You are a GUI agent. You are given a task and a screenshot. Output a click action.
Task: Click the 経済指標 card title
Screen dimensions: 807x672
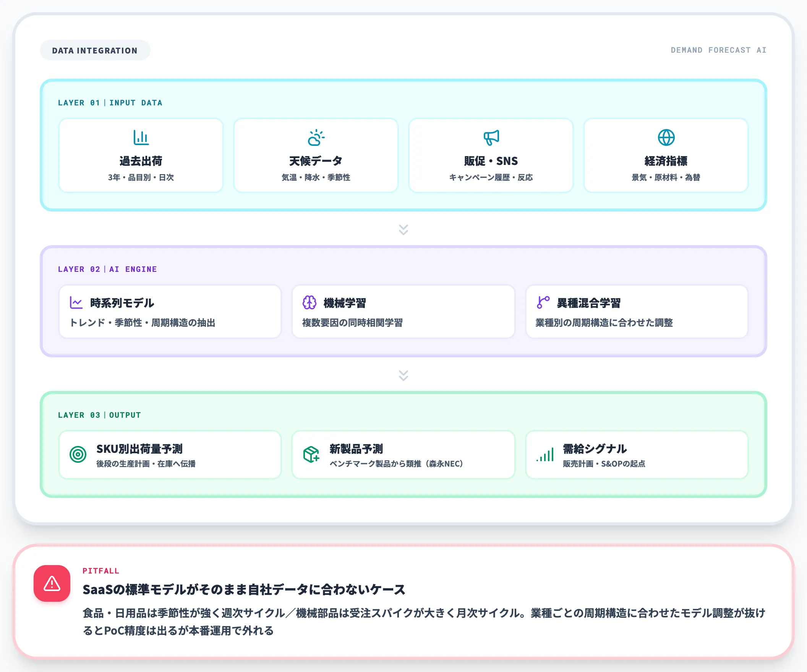666,161
